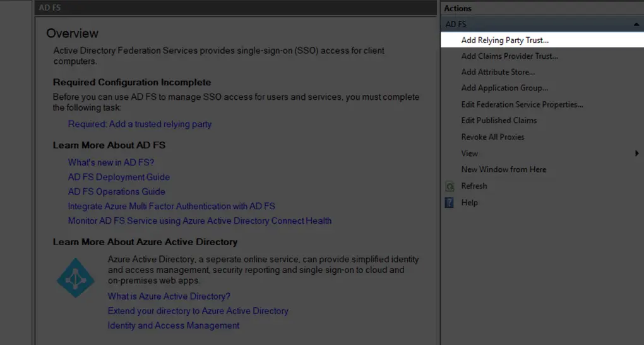The width and height of the screenshot is (644, 345).
Task: Open Identity and Access Management link
Action: pos(173,325)
